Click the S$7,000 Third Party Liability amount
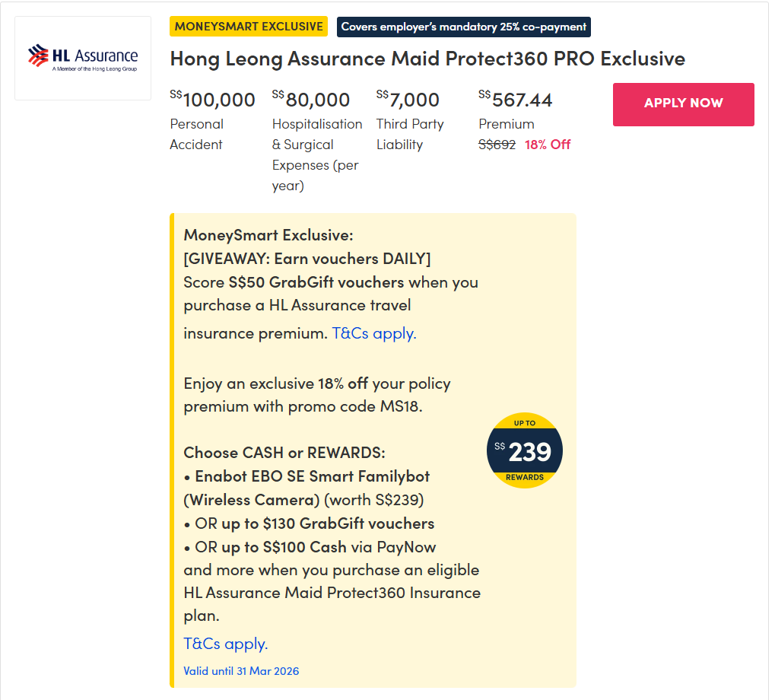This screenshot has width=775, height=700. [408, 100]
